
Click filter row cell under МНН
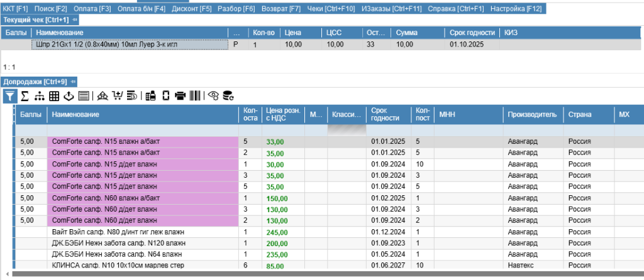point(469,131)
